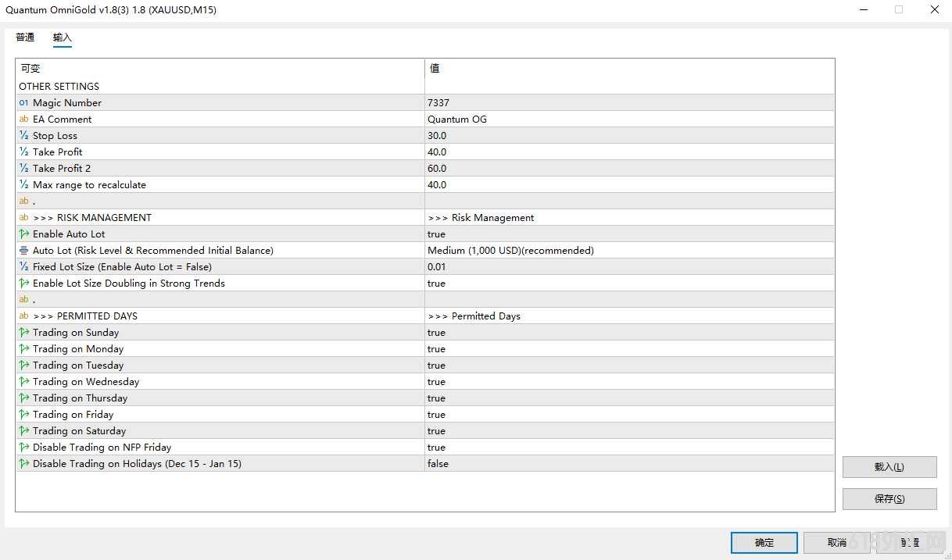Image resolution: width=952 pixels, height=560 pixels.
Task: Click the integer icon beside Magic Number
Action: point(23,103)
